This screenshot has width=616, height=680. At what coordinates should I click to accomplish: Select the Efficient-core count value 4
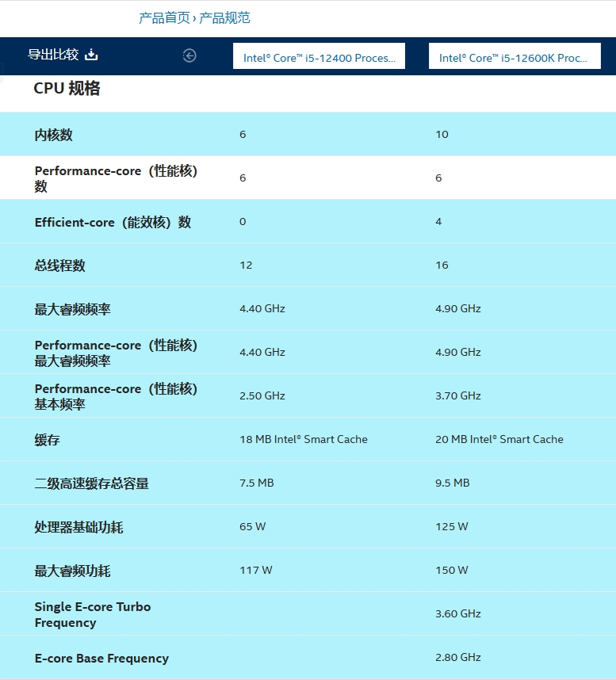pos(438,222)
